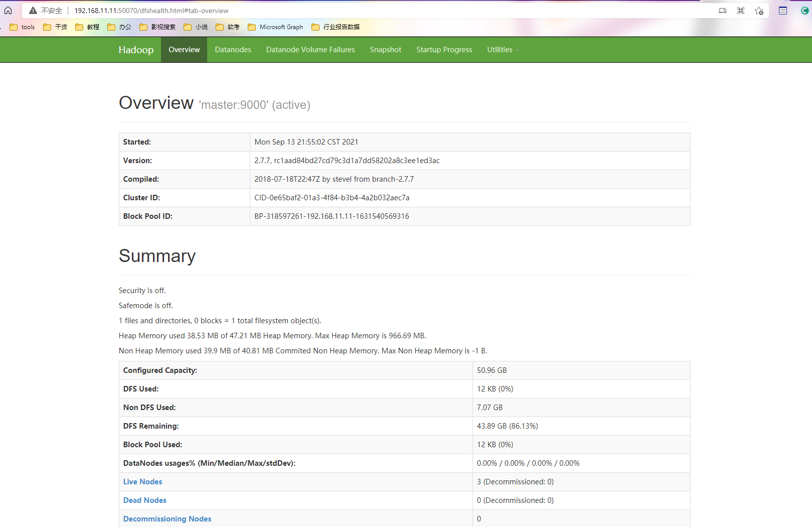Click the Summary heading
The height and width of the screenshot is (527, 812).
[x=157, y=256]
